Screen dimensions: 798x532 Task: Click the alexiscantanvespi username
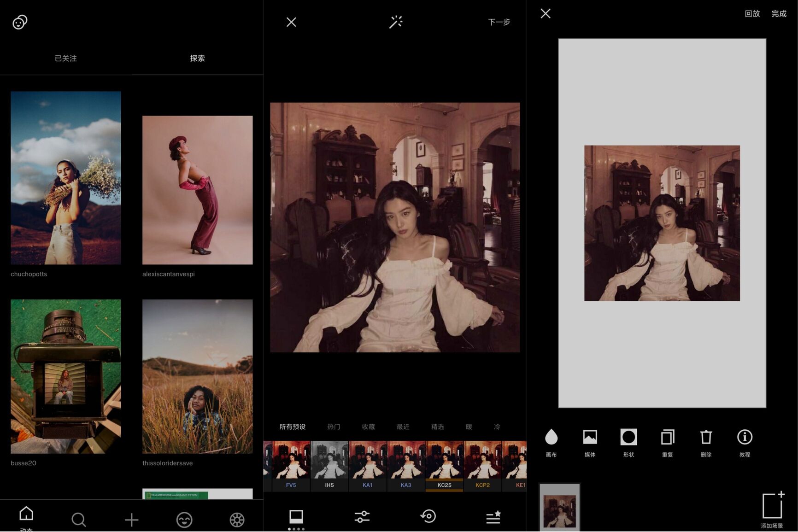pyautogui.click(x=169, y=274)
